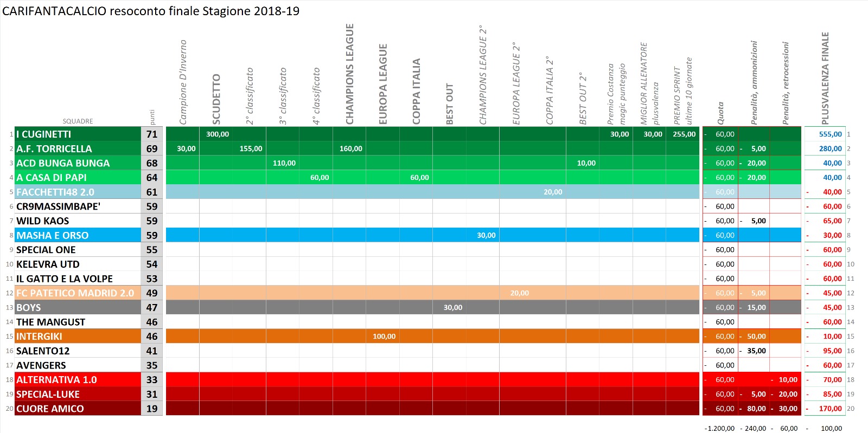Click the COPPA ITALIA column header
This screenshot has height=433, width=868.
pos(417,92)
